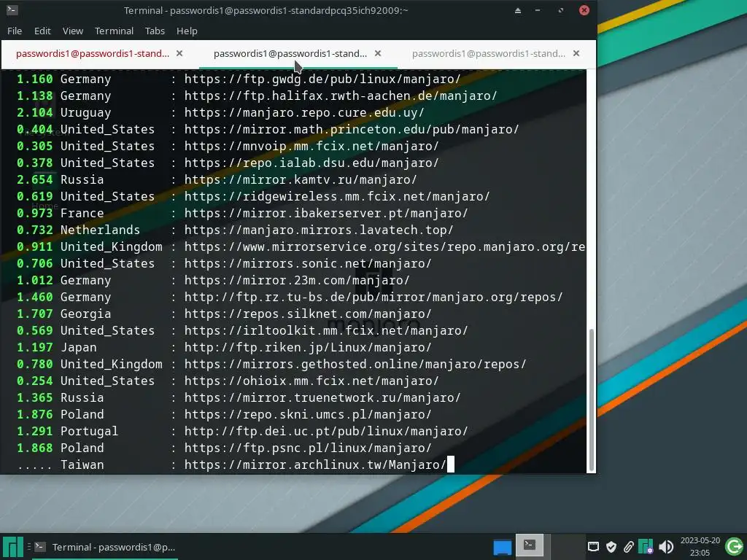This screenshot has height=560, width=747.
Task: Switch to the third greyed terminal tab
Action: click(488, 54)
